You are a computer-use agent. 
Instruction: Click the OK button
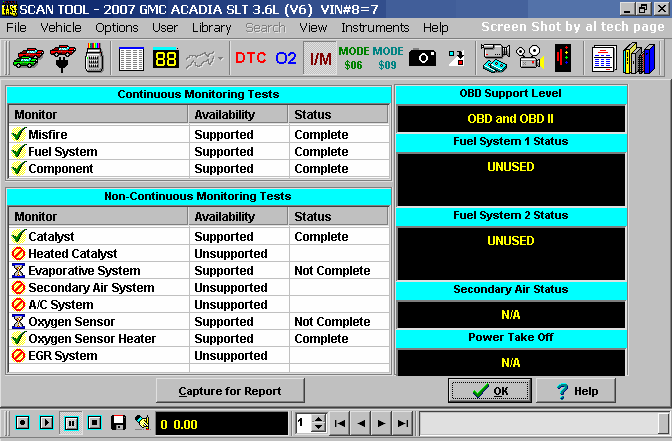(489, 391)
